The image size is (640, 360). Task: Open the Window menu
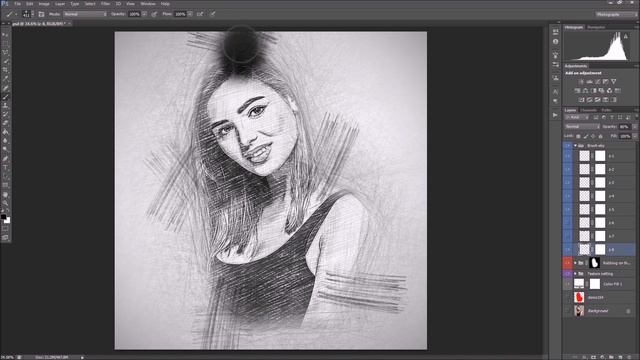click(x=148, y=4)
